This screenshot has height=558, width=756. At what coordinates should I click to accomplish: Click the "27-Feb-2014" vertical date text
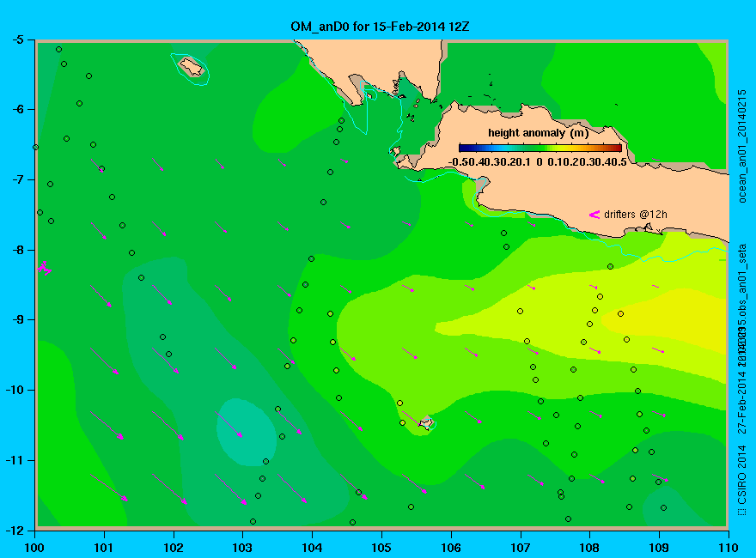[742, 401]
